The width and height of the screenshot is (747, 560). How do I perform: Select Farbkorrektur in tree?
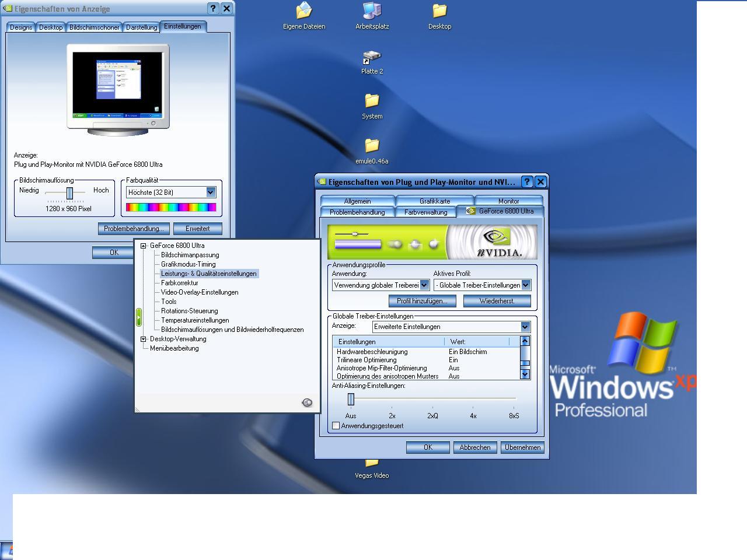tap(180, 283)
